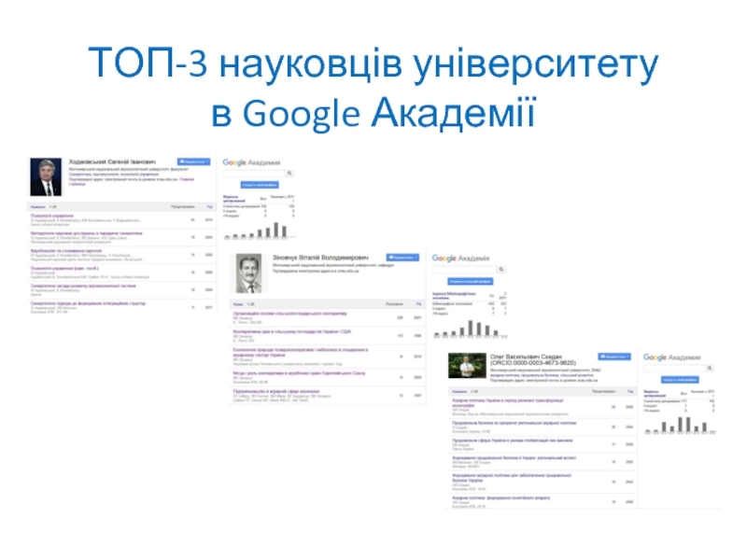Open "Організаційні основи сільськогосподарського кооперативу"
The image size is (747, 560).
pyautogui.click(x=290, y=314)
